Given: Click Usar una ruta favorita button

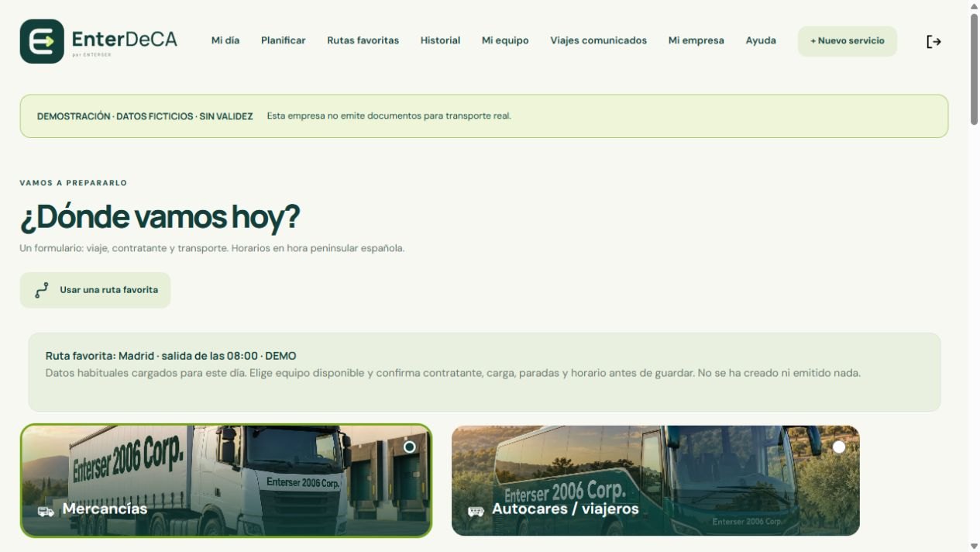Looking at the screenshot, I should (x=95, y=290).
